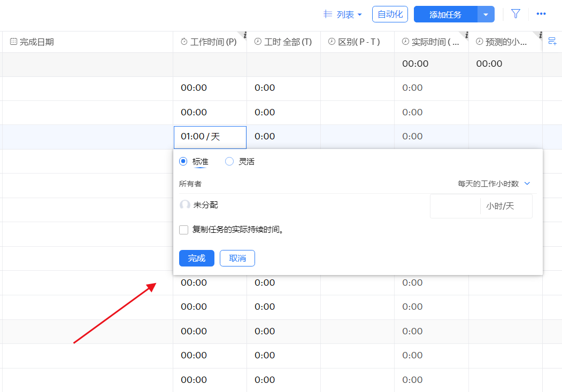Click the 区别( P - T ) column header
The width and height of the screenshot is (562, 392).
[x=357, y=42]
